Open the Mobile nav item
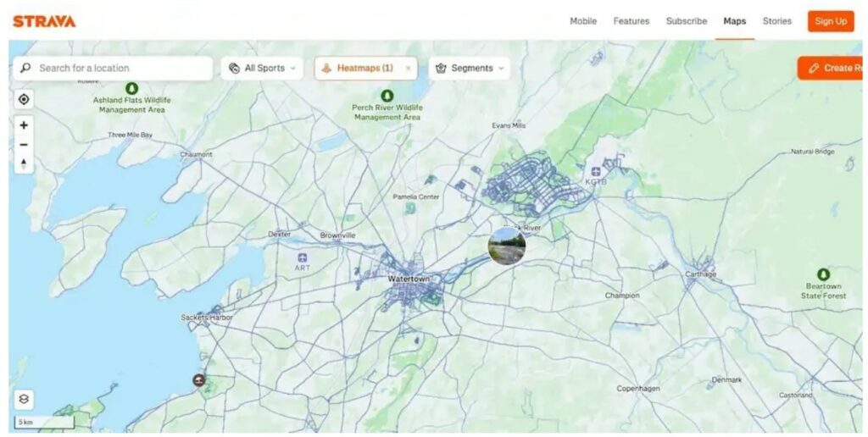The width and height of the screenshot is (868, 437). pyautogui.click(x=583, y=21)
